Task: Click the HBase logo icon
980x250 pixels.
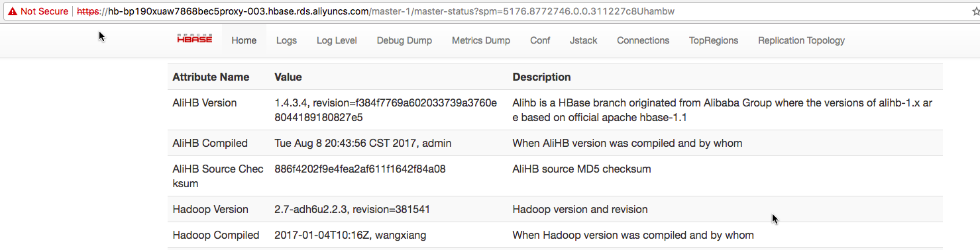Action: tap(195, 39)
